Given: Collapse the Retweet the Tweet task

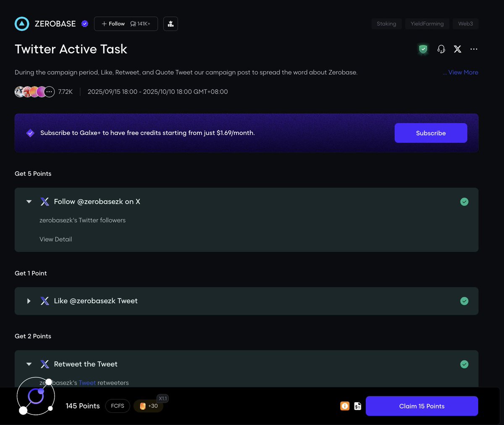Looking at the screenshot, I should click(29, 364).
